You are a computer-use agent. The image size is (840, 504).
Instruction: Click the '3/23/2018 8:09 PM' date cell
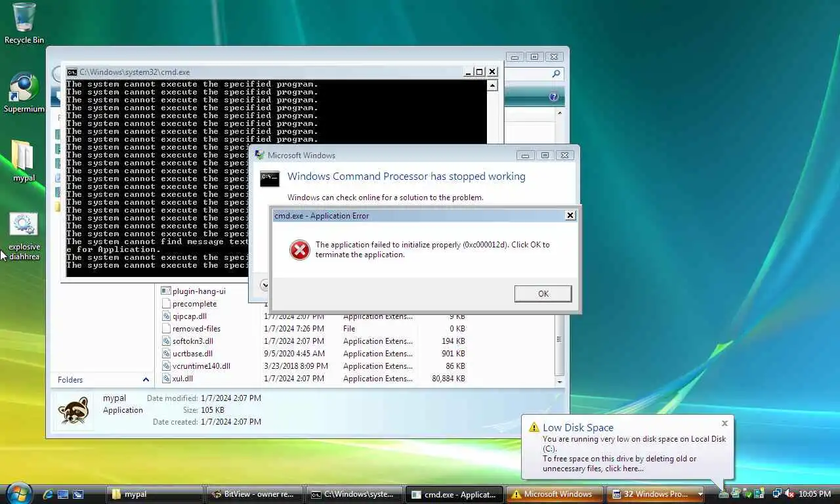click(x=296, y=366)
